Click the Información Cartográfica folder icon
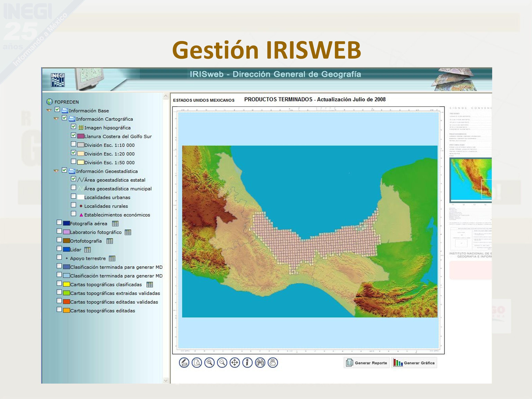This screenshot has width=532, height=399. coord(72,119)
